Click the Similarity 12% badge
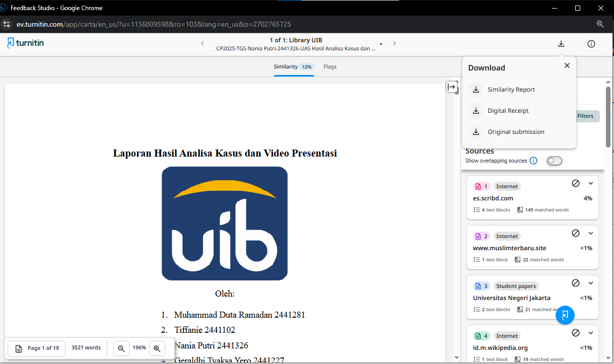This screenshot has width=614, height=364. [x=306, y=66]
